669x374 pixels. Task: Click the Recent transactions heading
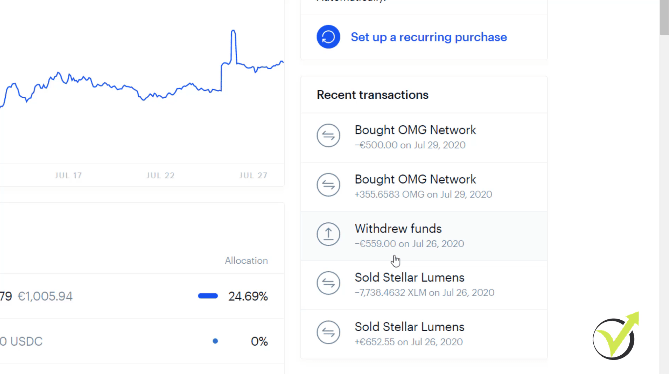pos(372,95)
